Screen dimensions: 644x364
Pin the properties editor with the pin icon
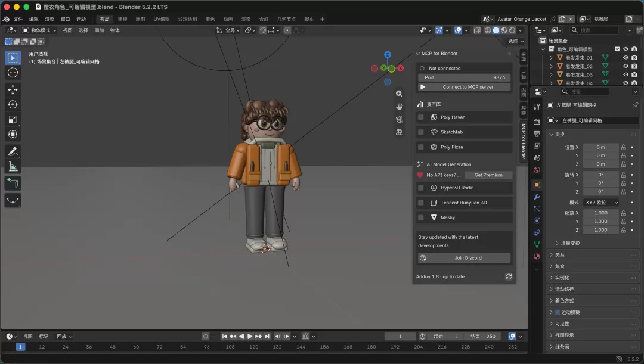pyautogui.click(x=636, y=105)
